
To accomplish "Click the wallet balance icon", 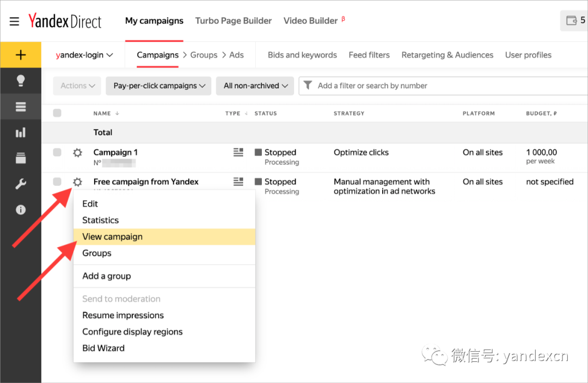I will 572,20.
